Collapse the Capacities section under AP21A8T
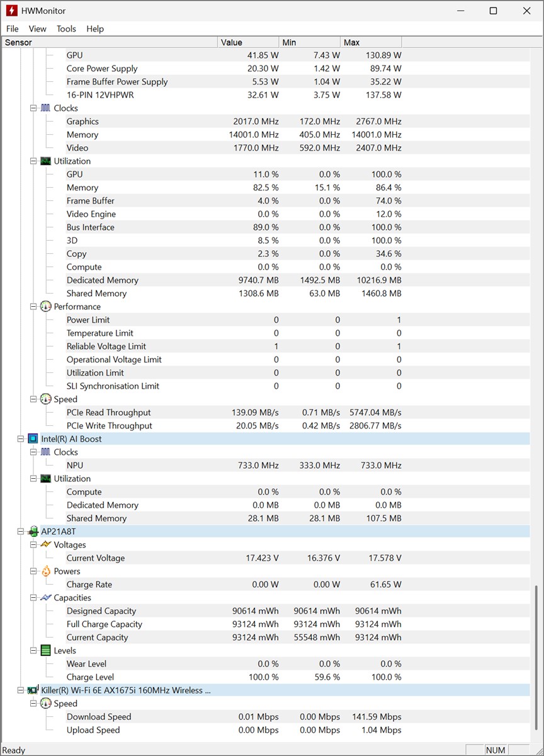The width and height of the screenshot is (544, 756). point(33,598)
